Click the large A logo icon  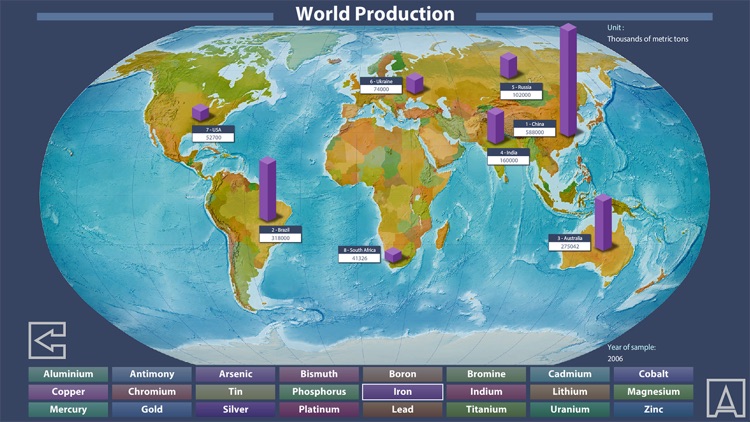(x=726, y=398)
